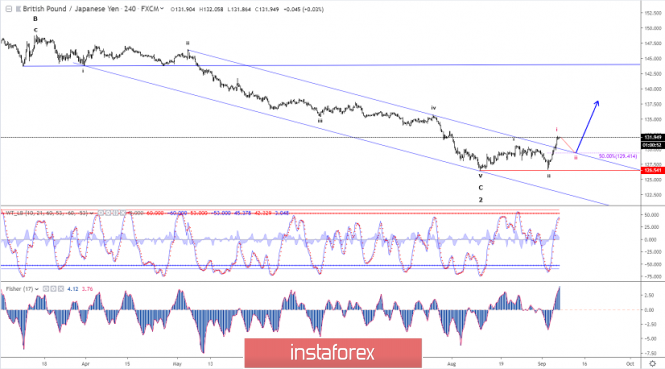Click the 50.000 level on WT_LB axis
Image resolution: width=665 pixels, height=369 pixels.
651,215
